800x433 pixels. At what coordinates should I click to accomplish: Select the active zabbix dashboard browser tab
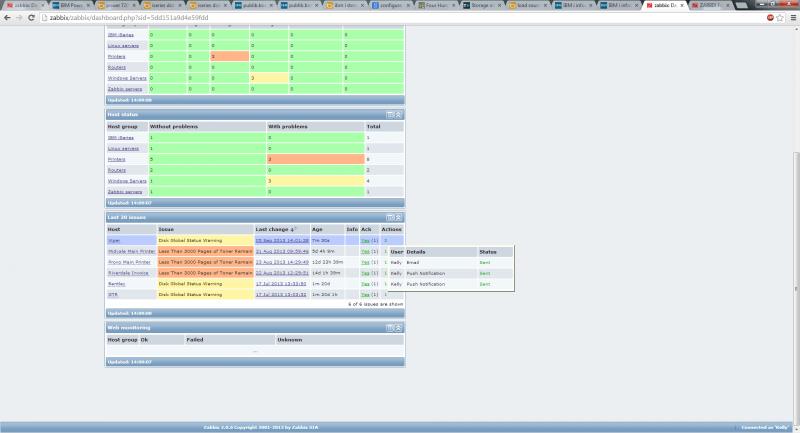pos(663,5)
